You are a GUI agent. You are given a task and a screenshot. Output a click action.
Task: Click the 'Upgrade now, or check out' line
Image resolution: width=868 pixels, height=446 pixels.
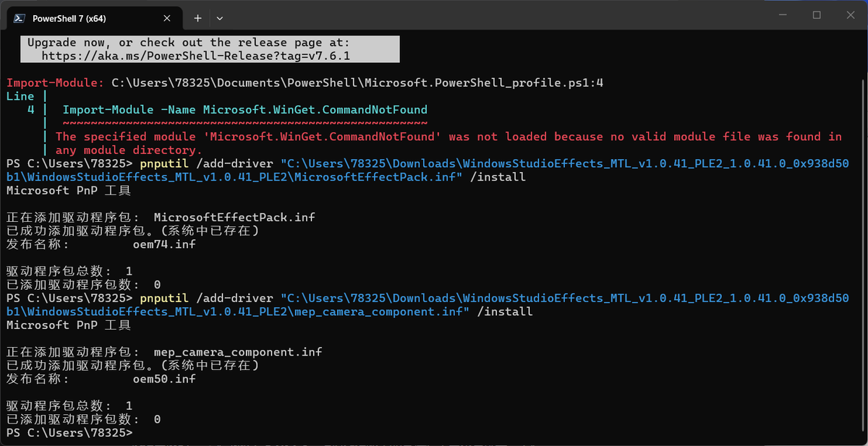[189, 43]
